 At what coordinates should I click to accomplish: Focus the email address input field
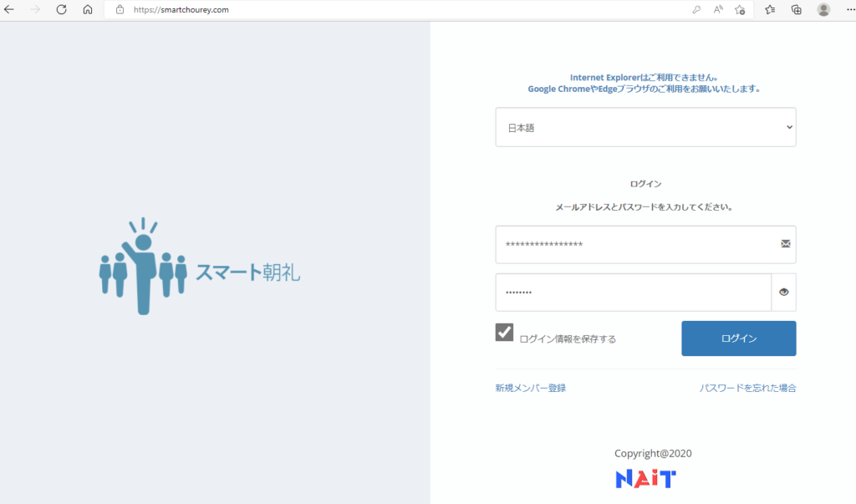pos(646,245)
